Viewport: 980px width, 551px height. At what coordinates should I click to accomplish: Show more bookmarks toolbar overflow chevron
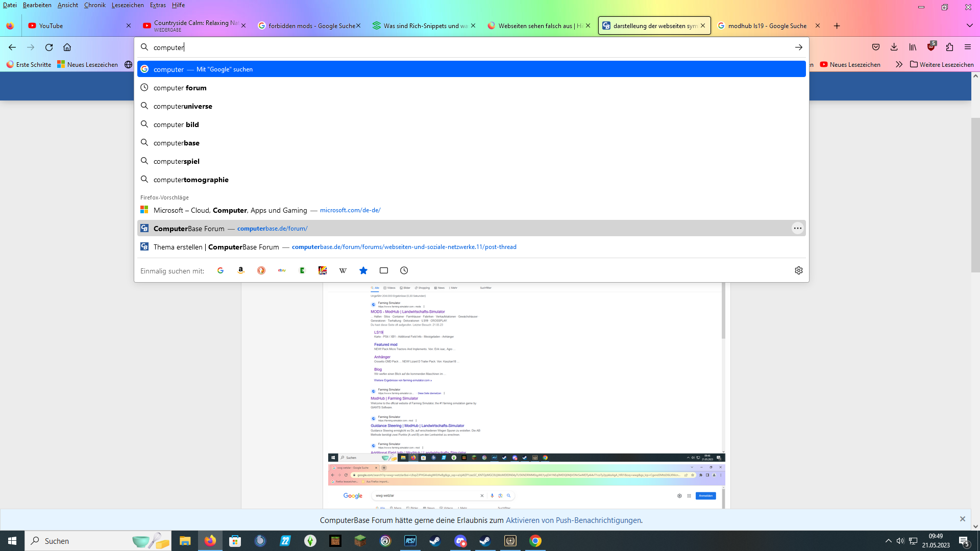click(899, 64)
